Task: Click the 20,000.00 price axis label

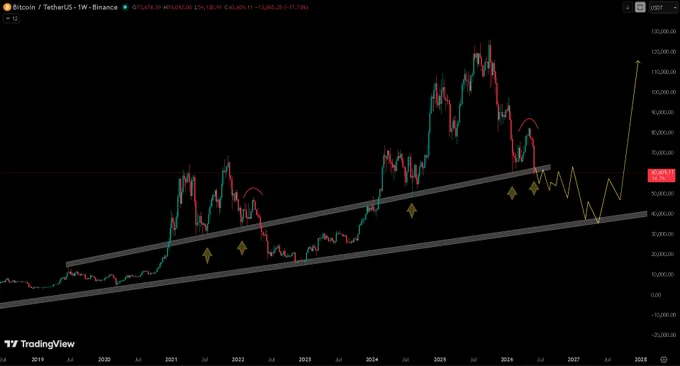Action: [x=663, y=254]
